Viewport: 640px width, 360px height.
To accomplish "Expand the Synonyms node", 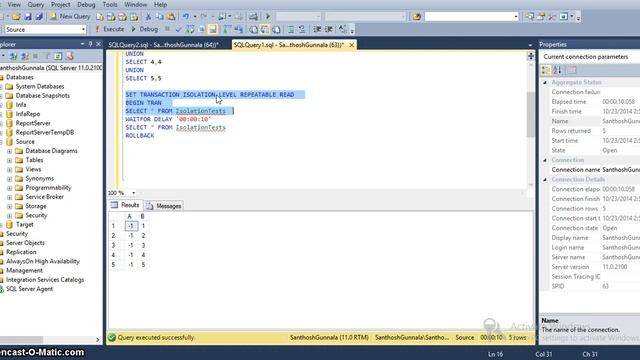I will point(9,179).
